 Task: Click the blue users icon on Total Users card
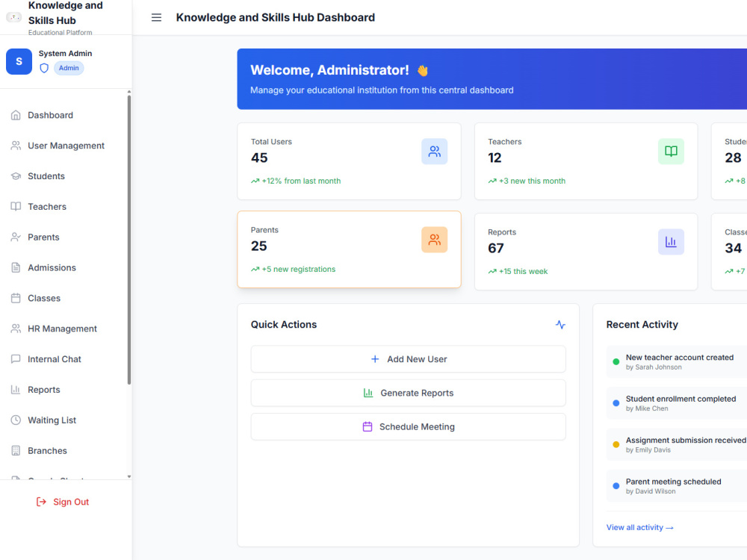click(x=435, y=152)
